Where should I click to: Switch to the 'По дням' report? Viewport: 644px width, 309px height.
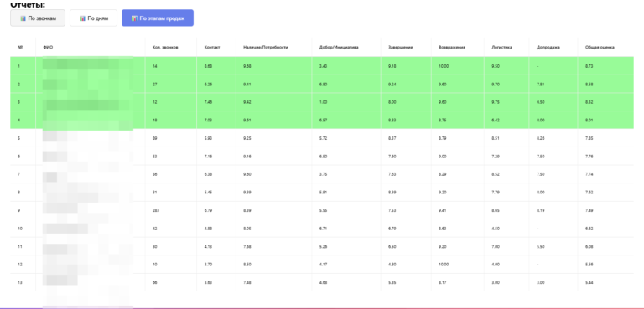coord(94,18)
